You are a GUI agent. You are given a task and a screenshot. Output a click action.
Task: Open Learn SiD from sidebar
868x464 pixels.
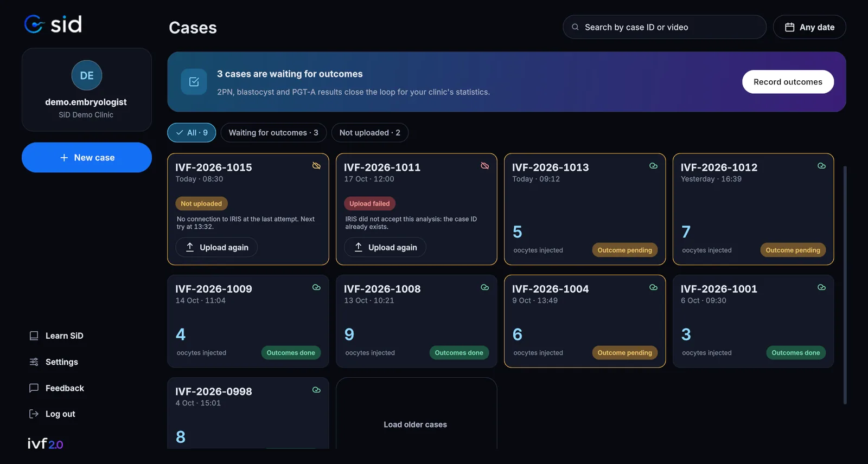(x=56, y=336)
